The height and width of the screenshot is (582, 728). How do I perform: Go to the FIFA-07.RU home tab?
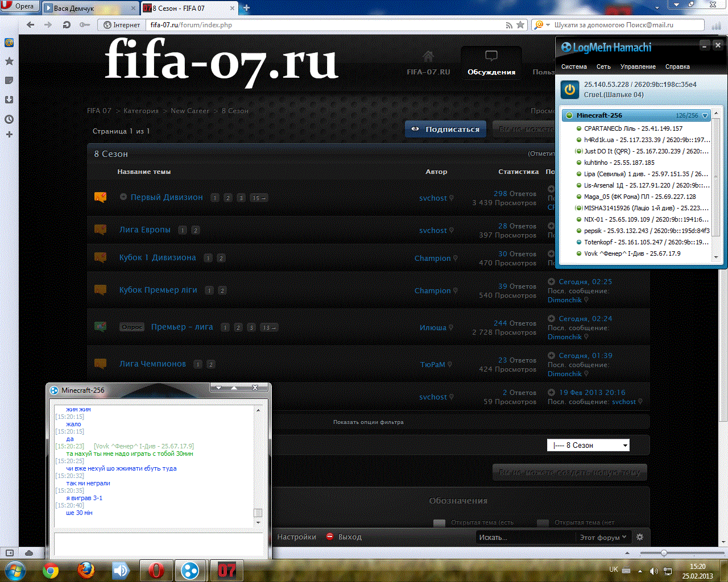(428, 63)
